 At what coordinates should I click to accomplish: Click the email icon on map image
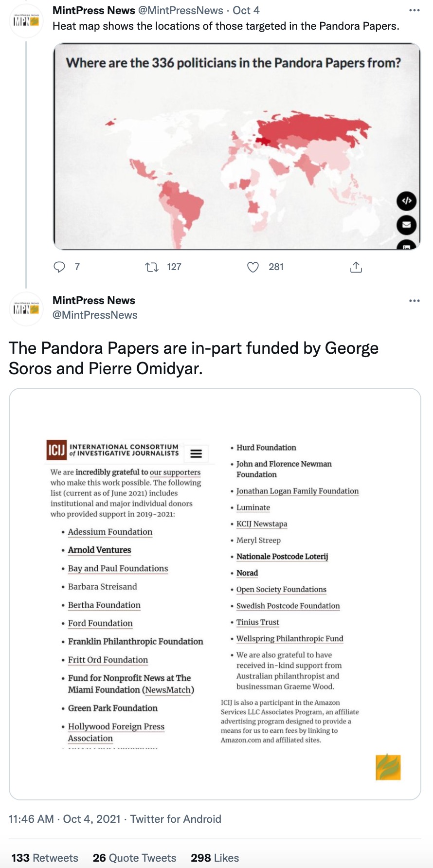point(407,225)
